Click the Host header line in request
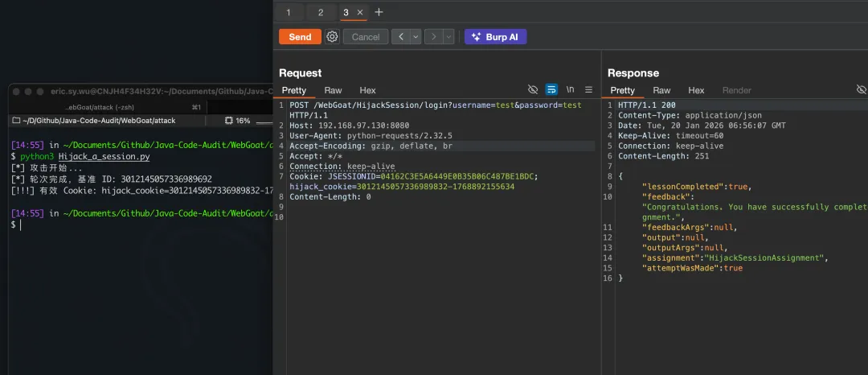 tap(350, 126)
